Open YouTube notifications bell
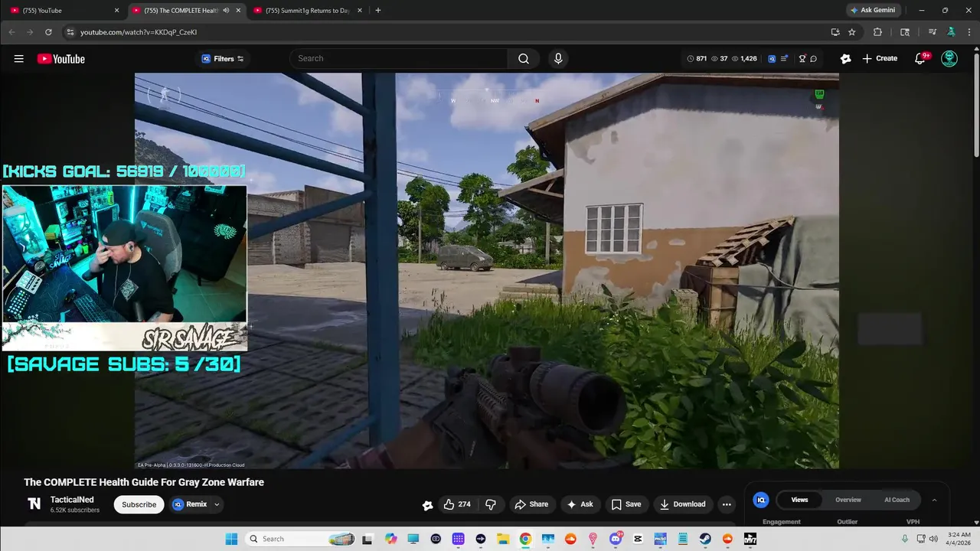This screenshot has height=551, width=980. click(x=920, y=59)
